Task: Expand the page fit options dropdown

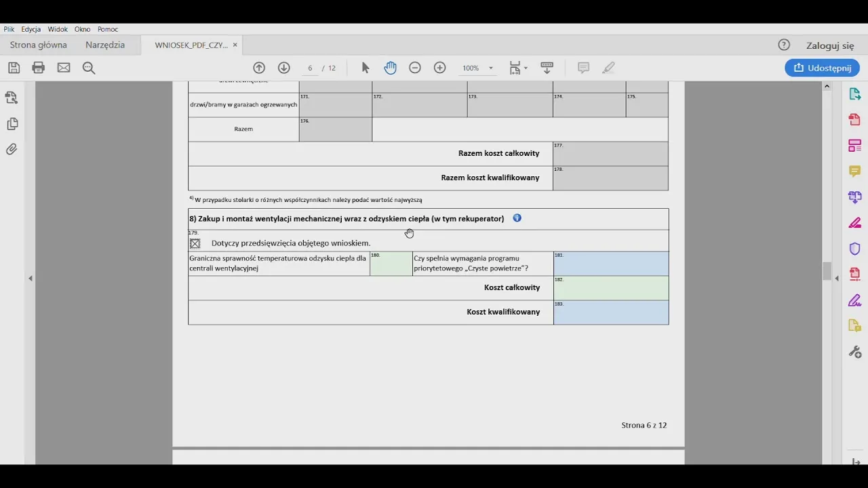Action: (x=526, y=68)
